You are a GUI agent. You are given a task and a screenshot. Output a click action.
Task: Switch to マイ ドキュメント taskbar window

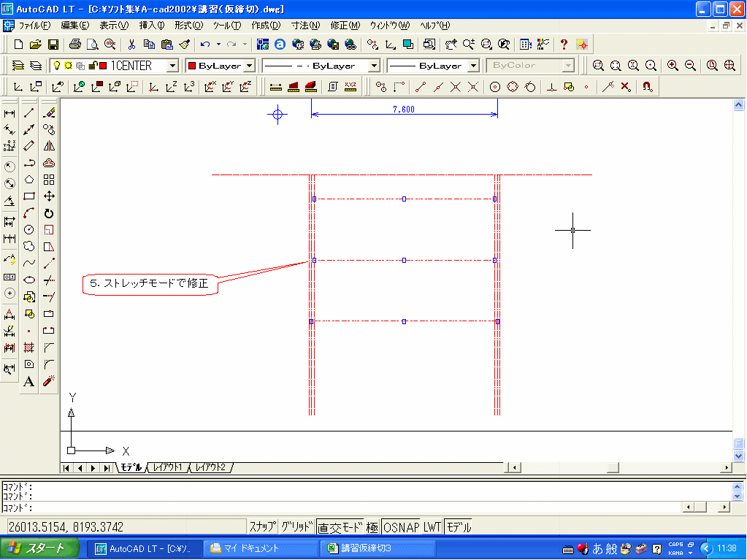[x=261, y=548]
